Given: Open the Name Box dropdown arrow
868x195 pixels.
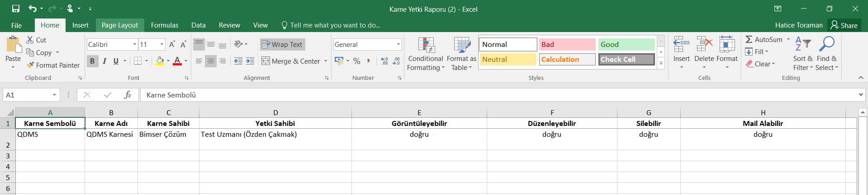Looking at the screenshot, I should [x=54, y=95].
